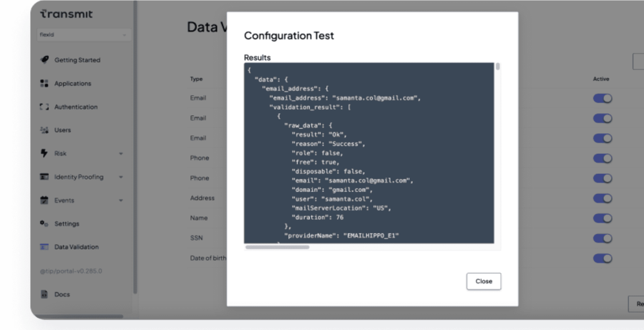The width and height of the screenshot is (644, 330).
Task: Toggle Active switch for Address row
Action: pyautogui.click(x=602, y=198)
